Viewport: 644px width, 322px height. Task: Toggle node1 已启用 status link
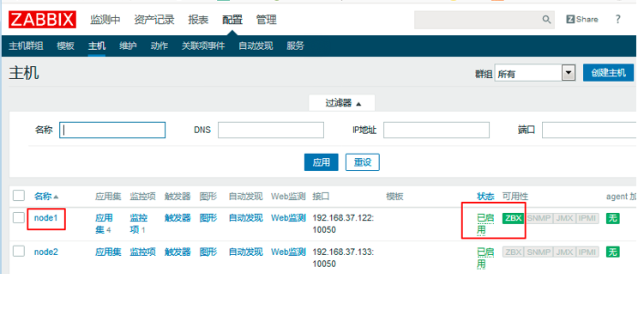pyautogui.click(x=485, y=224)
